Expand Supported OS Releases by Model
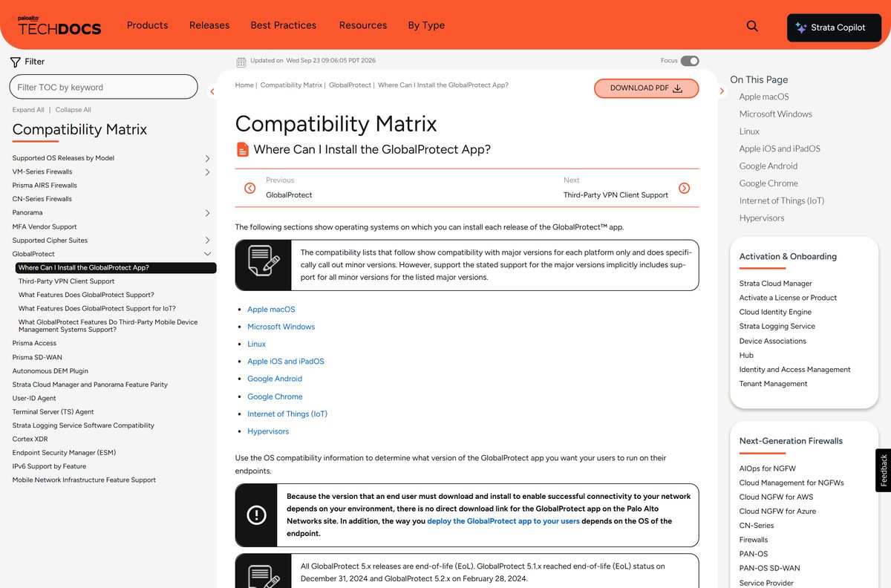This screenshot has height=588, width=891. click(207, 158)
